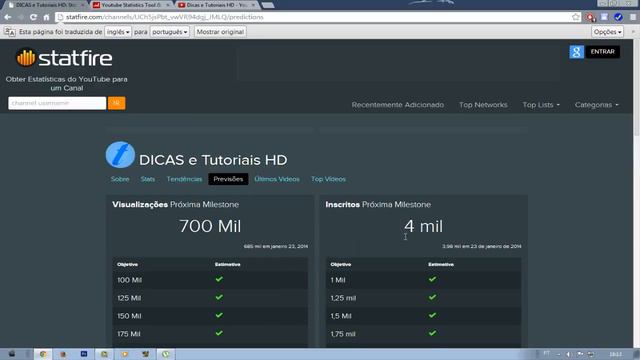Viewport: 640px width, 360px height.
Task: Open the Chrome menu icon
Action: (633, 17)
